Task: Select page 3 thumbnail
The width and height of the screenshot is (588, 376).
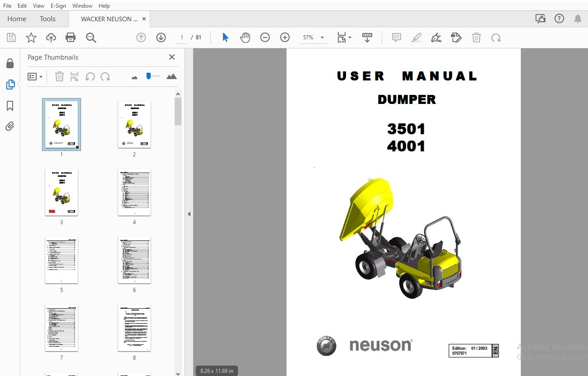Action: (62, 192)
